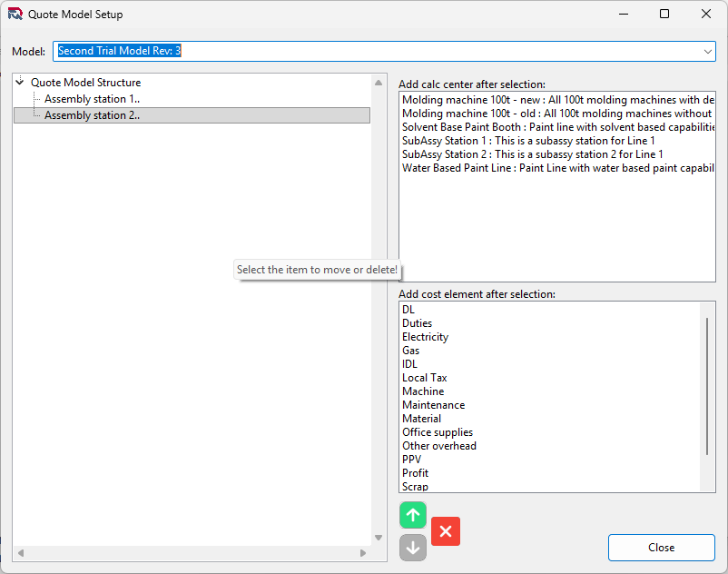Pick Maintenance in cost element list
Screen dimensions: 728x574
[x=433, y=405]
